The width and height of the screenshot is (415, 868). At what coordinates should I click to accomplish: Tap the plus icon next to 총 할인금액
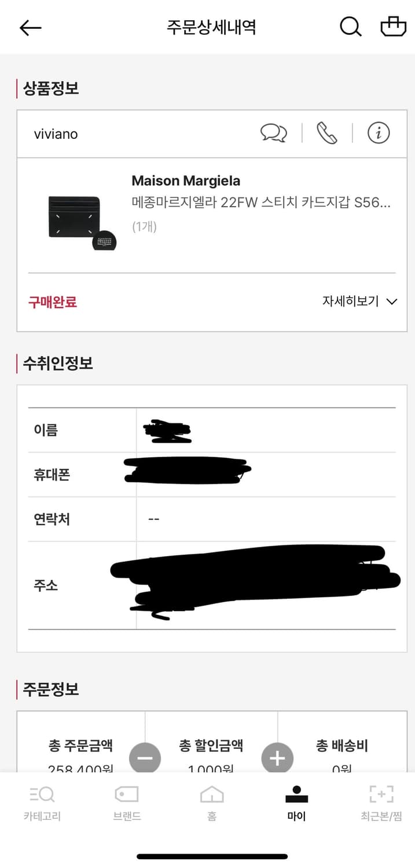277,758
